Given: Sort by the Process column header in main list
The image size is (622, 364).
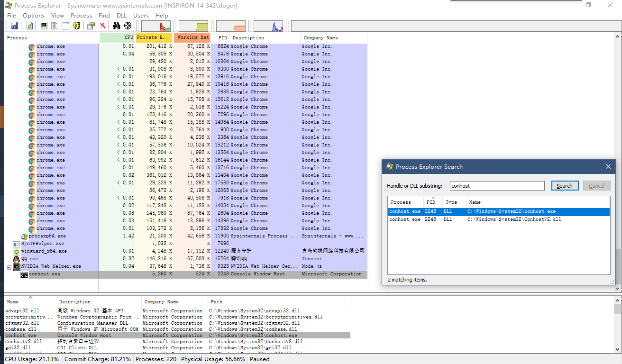Looking at the screenshot, I should pos(52,37).
